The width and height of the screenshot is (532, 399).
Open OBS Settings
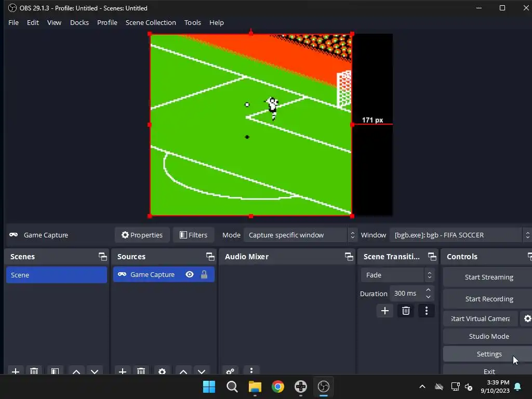pyautogui.click(x=488, y=354)
